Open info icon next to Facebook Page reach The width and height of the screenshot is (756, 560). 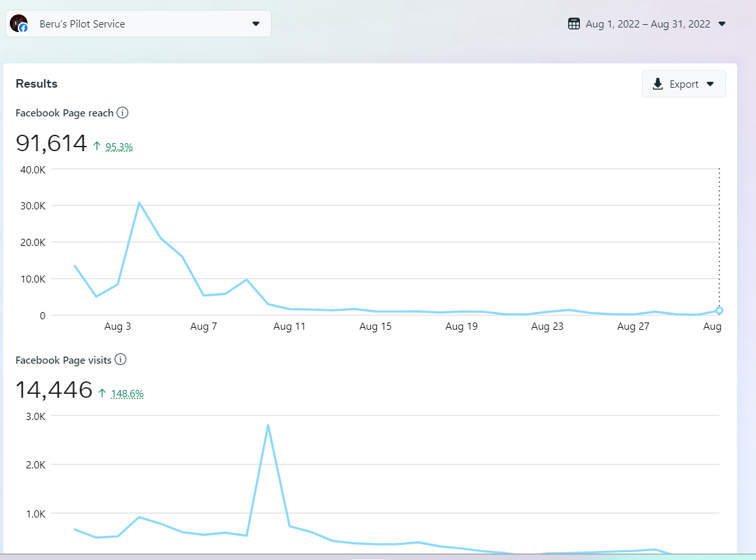click(122, 113)
